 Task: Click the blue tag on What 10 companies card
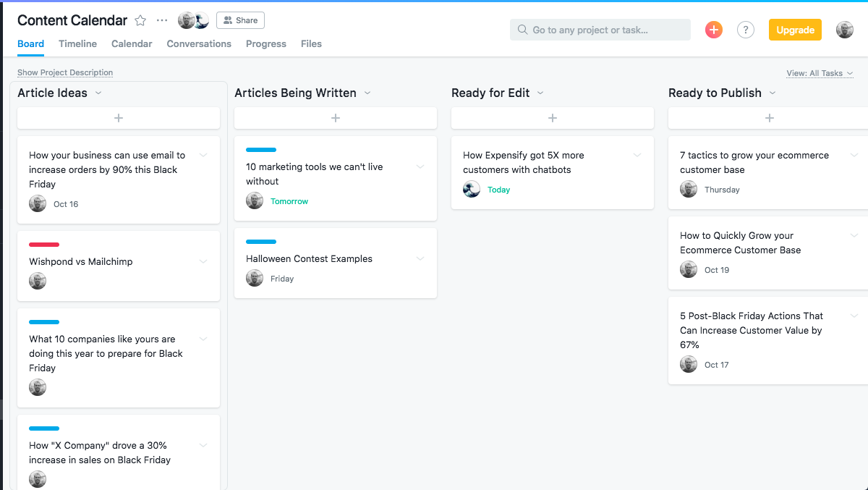[44, 322]
